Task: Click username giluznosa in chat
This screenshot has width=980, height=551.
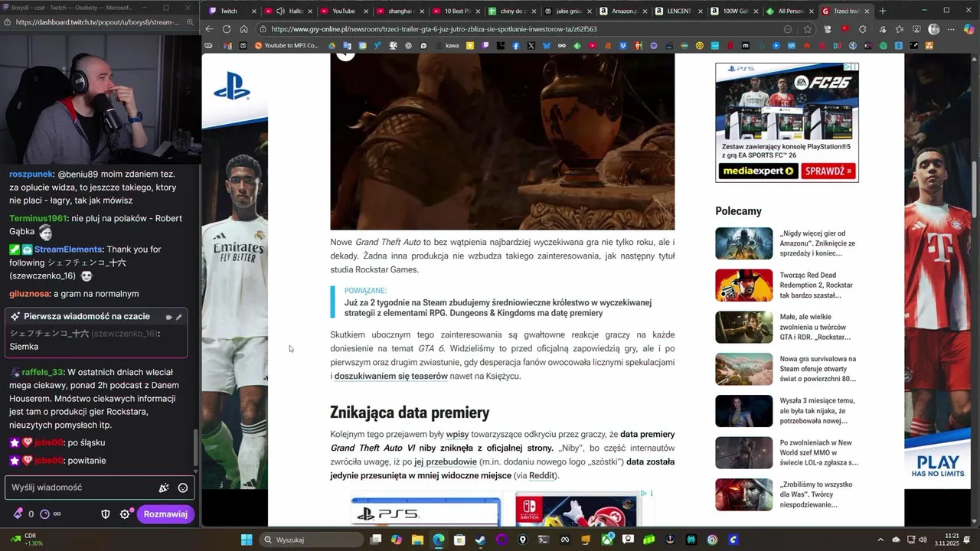Action: [x=31, y=294]
